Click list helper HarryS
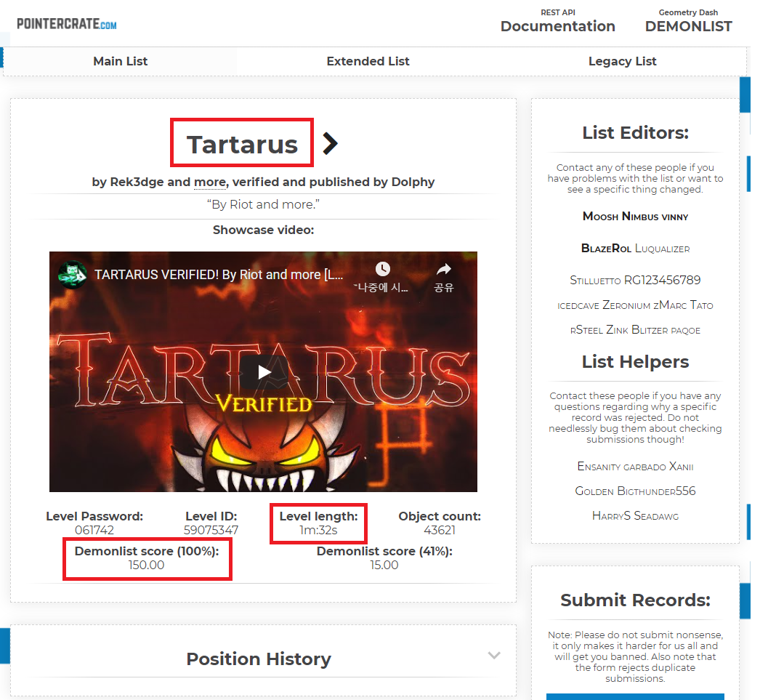 point(611,515)
